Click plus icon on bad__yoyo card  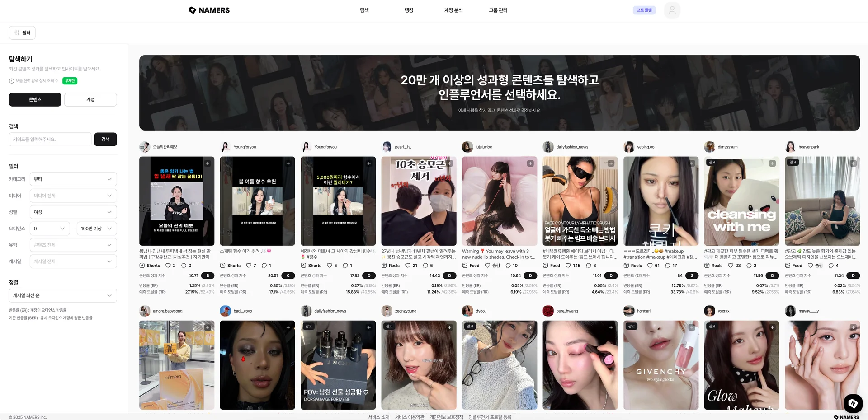pos(288,327)
